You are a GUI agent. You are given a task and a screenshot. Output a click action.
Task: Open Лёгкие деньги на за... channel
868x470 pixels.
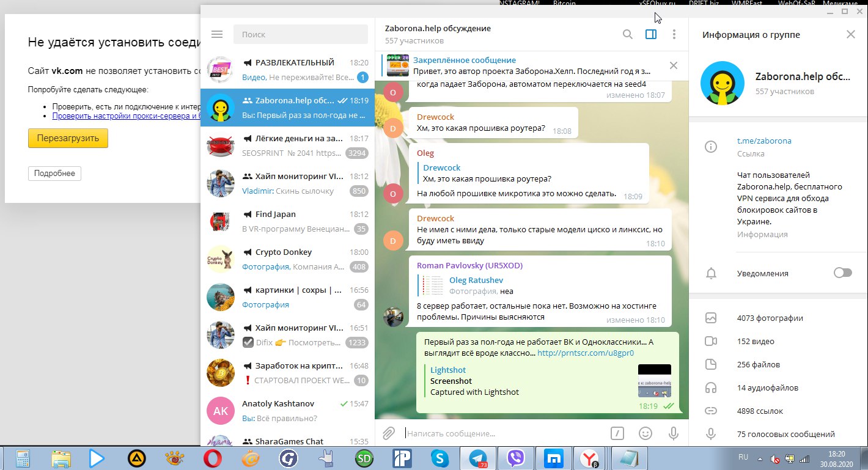[x=287, y=145]
